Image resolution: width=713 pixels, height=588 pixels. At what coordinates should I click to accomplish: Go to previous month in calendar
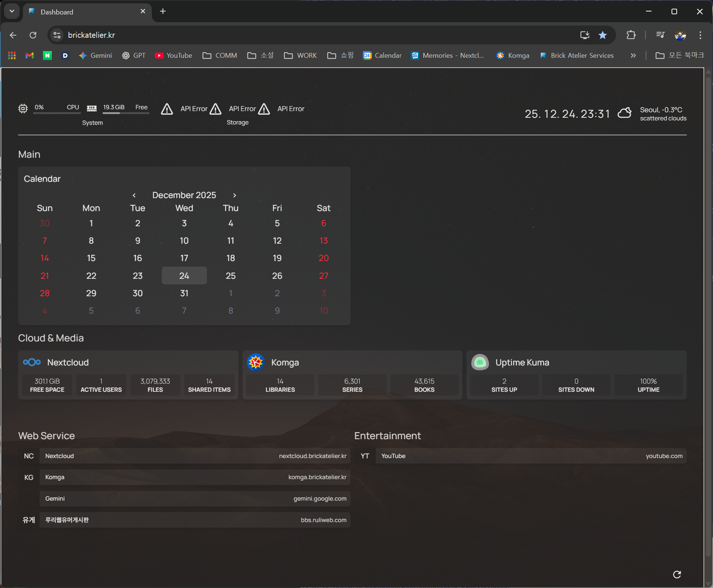point(134,195)
